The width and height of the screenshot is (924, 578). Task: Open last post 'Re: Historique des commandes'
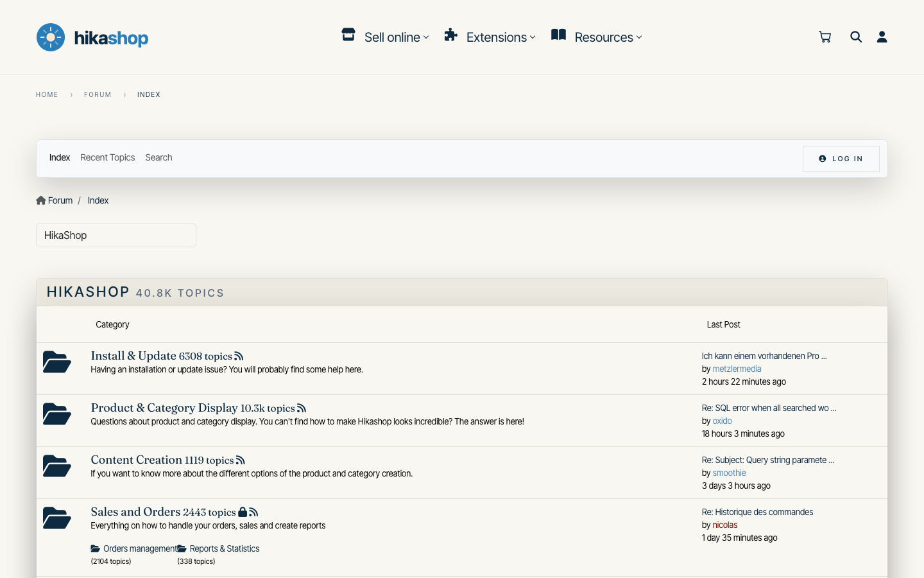click(x=758, y=512)
